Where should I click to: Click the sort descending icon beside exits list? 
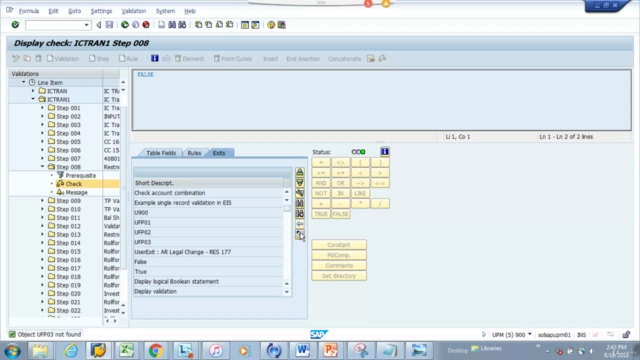coord(300,182)
